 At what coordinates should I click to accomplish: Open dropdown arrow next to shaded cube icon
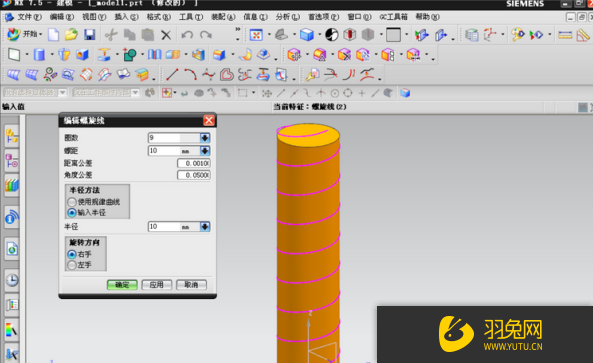point(319,35)
